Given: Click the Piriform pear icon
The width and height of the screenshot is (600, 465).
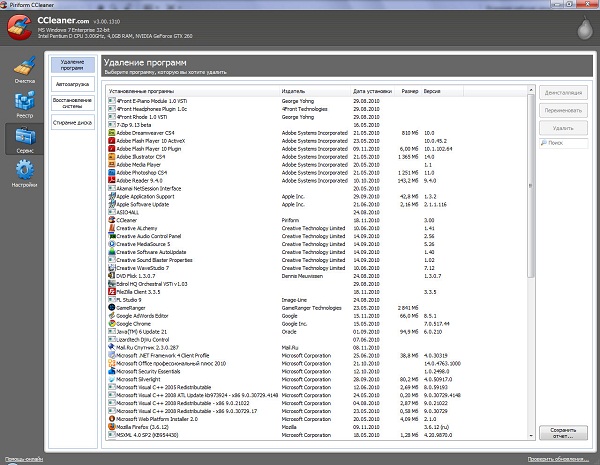Looking at the screenshot, I should pos(584,28).
